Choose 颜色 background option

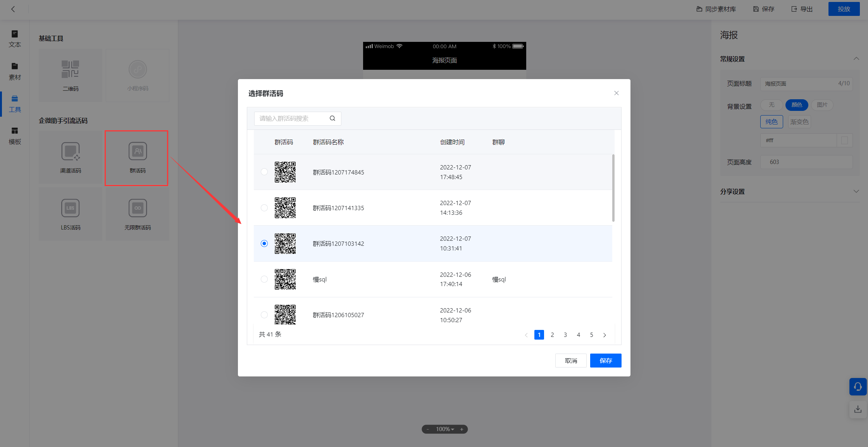pos(797,105)
